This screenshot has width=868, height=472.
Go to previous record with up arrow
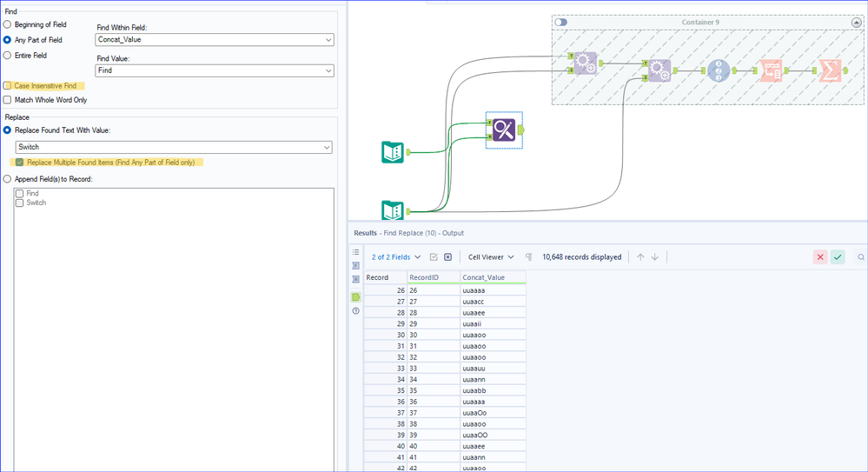[x=640, y=257]
